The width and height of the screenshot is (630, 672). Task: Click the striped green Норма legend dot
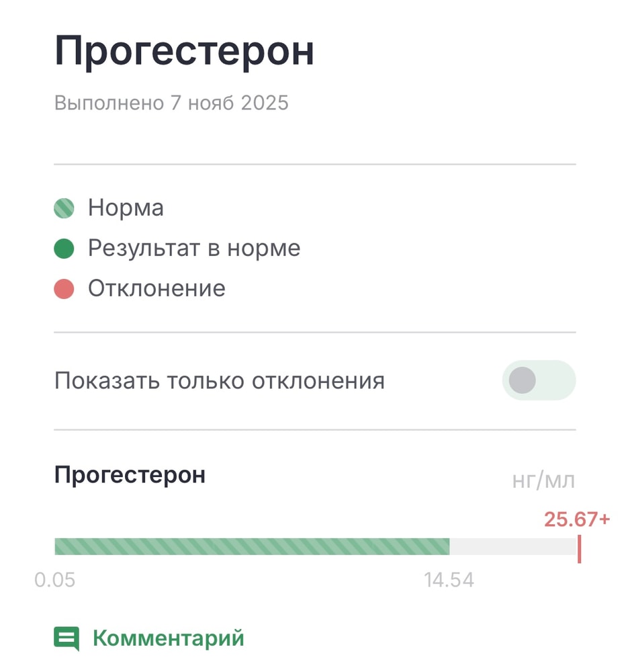click(64, 208)
